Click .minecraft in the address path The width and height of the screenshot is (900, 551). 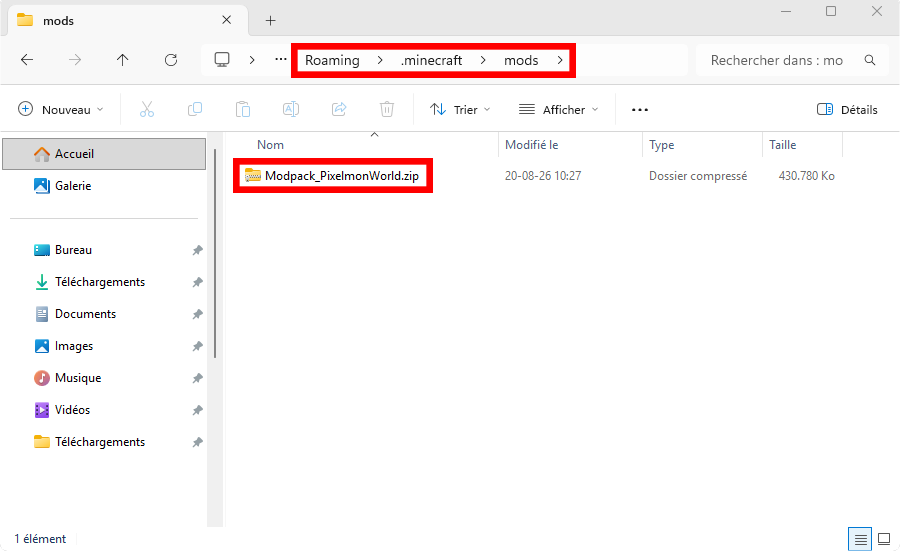pos(432,60)
